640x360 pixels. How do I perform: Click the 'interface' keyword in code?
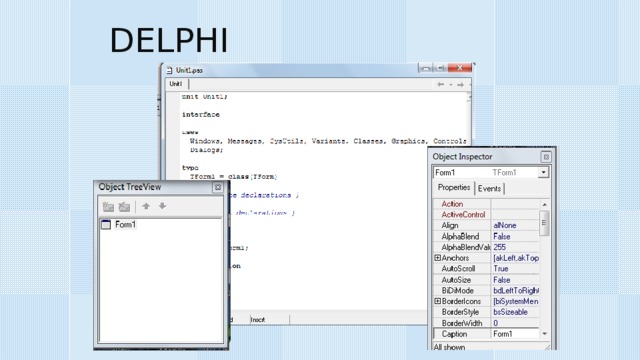coord(201,115)
